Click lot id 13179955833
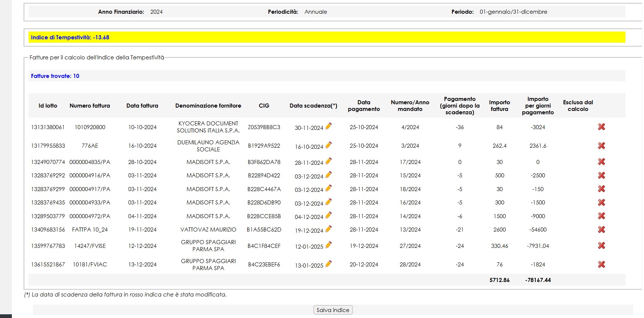Screen dimensions: 644x318 (48, 146)
